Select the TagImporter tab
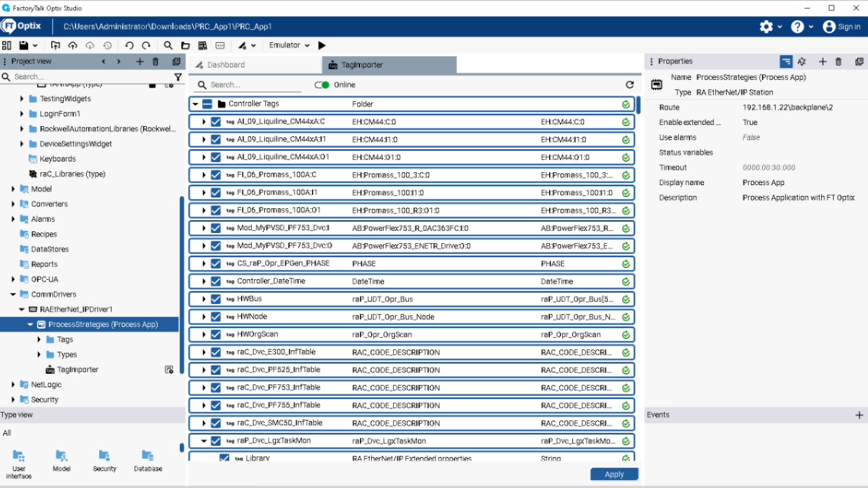Viewport: 868px width, 488px height. pos(389,65)
